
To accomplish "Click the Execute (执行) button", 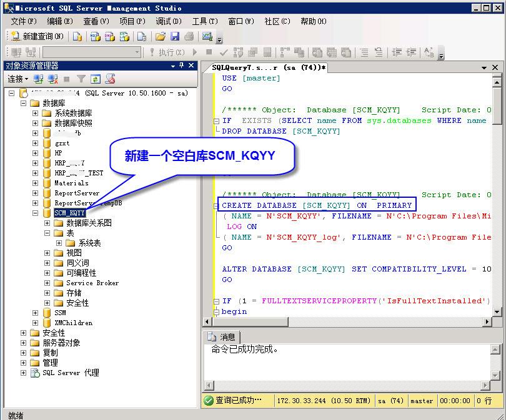I will click(167, 52).
